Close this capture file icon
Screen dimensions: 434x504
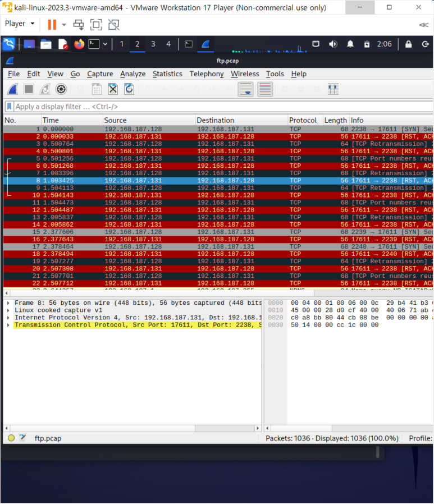tap(113, 89)
